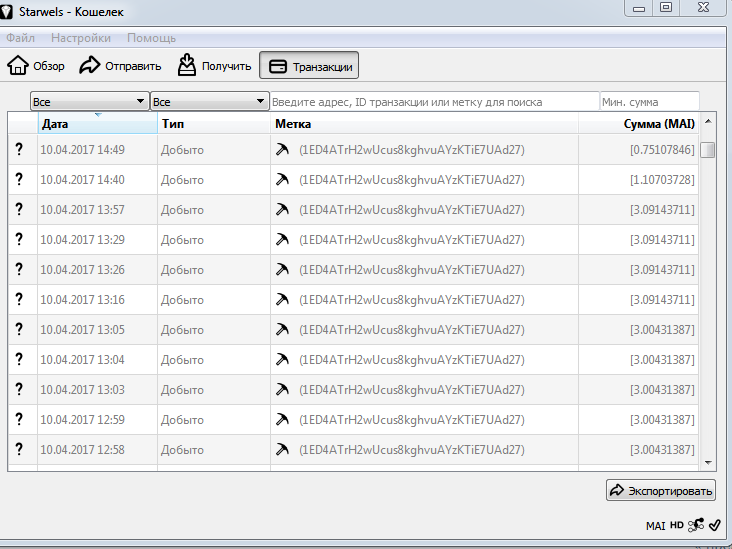Select the amount [1.10703728]
Screen dimensions: 732x549
662,180
